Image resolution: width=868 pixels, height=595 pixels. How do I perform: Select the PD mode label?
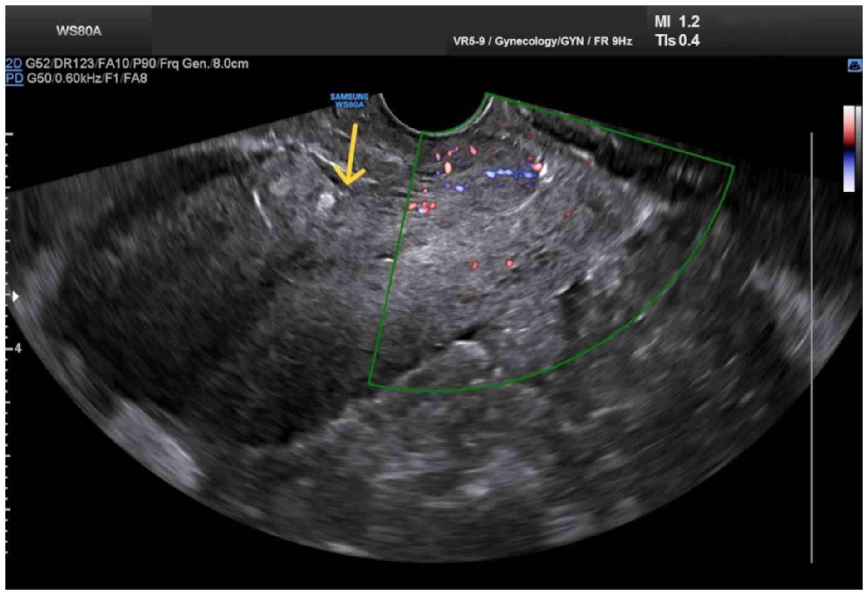14,79
